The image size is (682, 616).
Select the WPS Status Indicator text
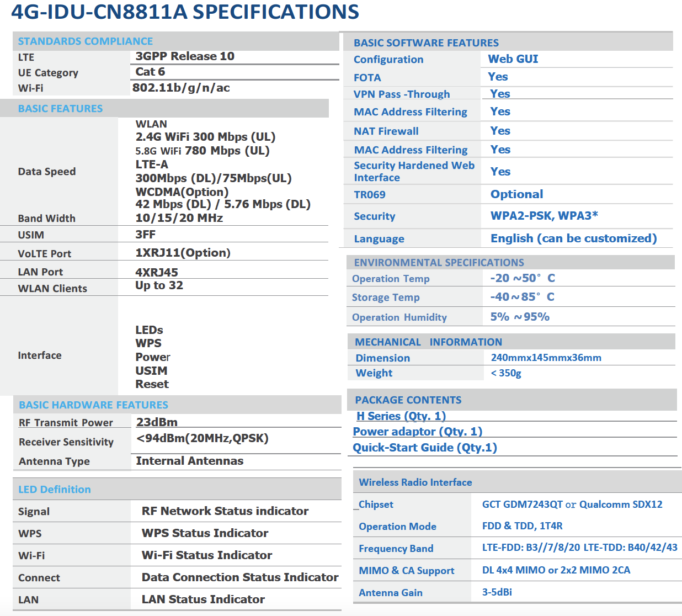click(205, 533)
